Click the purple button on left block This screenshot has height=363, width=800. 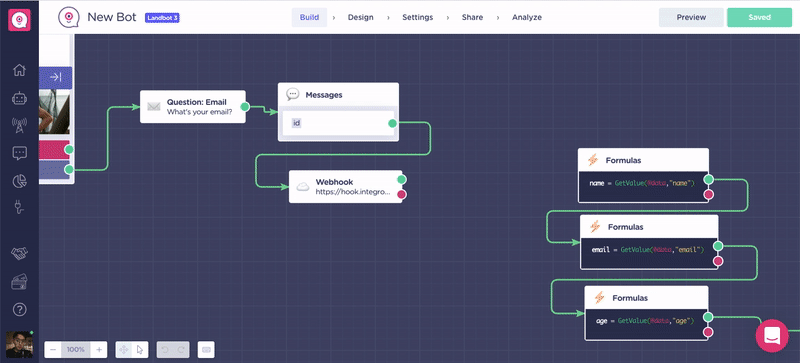[54, 170]
